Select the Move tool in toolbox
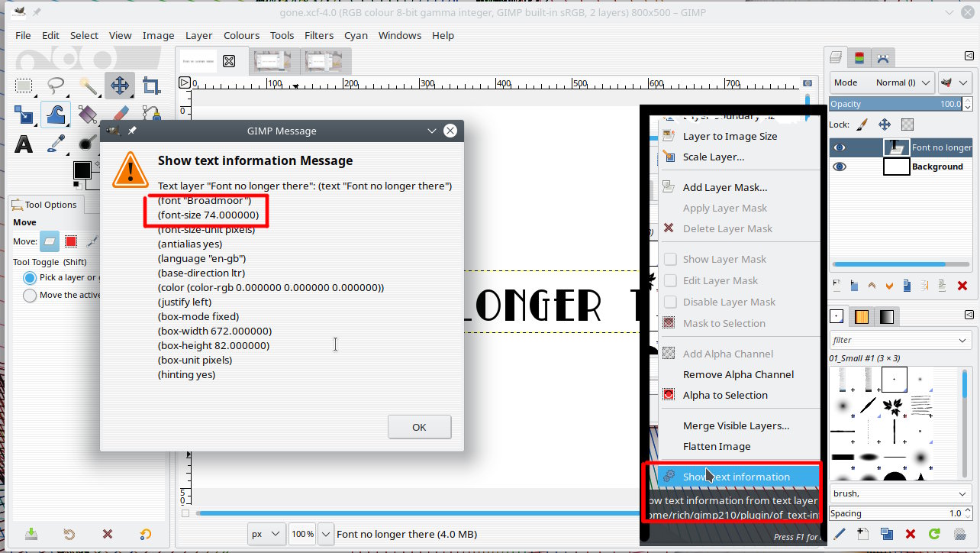 click(x=120, y=85)
